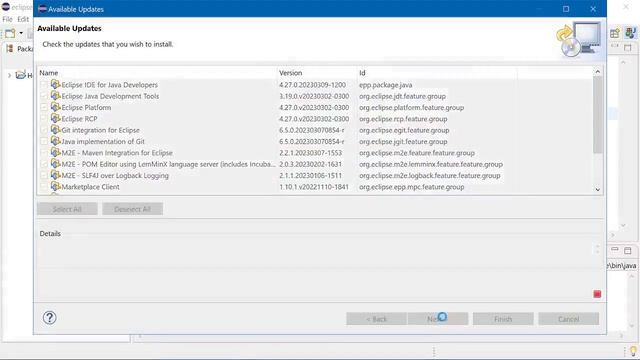This screenshot has height=360, width=640.
Task: Click the project folder icon in Package Explorer
Action: (20, 75)
